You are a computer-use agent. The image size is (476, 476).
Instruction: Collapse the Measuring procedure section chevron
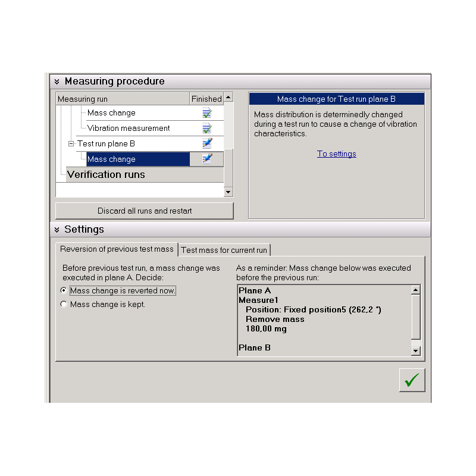(x=57, y=82)
